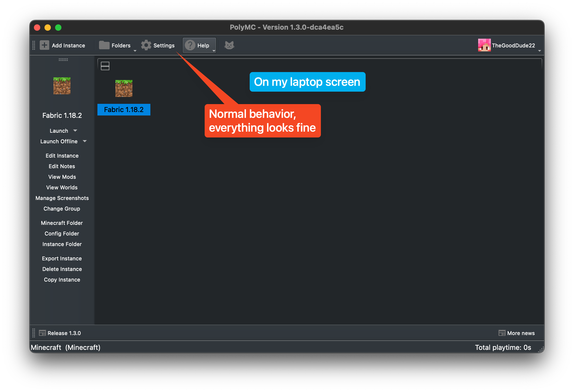The height and width of the screenshot is (392, 574).
Task: Click the Fabric 1.18.2 grass block thumbnail
Action: coord(124,88)
